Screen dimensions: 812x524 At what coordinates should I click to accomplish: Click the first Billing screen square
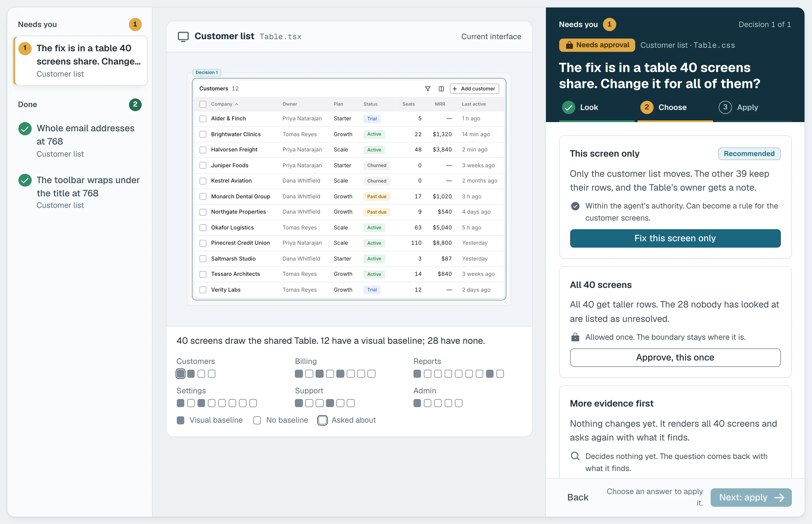coord(299,374)
